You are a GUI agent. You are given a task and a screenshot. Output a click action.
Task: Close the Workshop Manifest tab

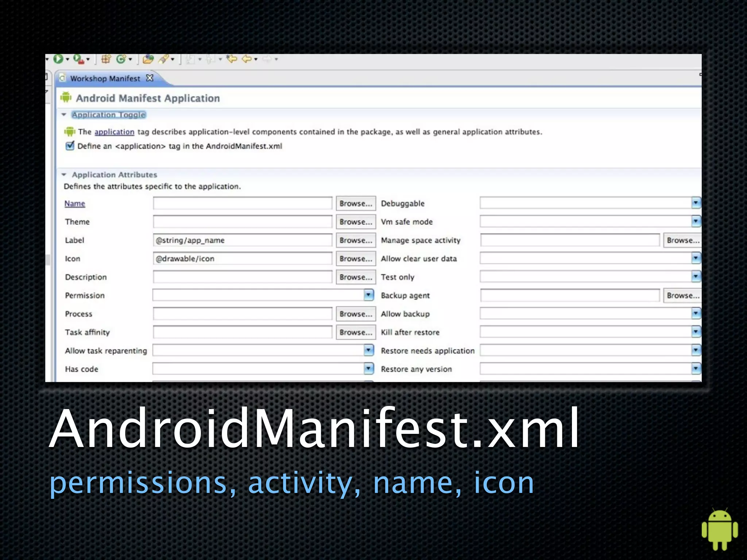pos(150,78)
